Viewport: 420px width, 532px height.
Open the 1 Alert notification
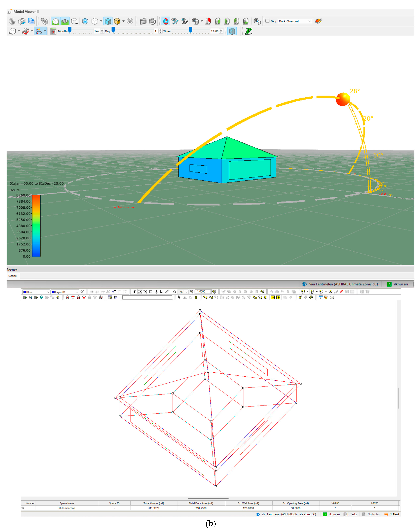pos(392,514)
